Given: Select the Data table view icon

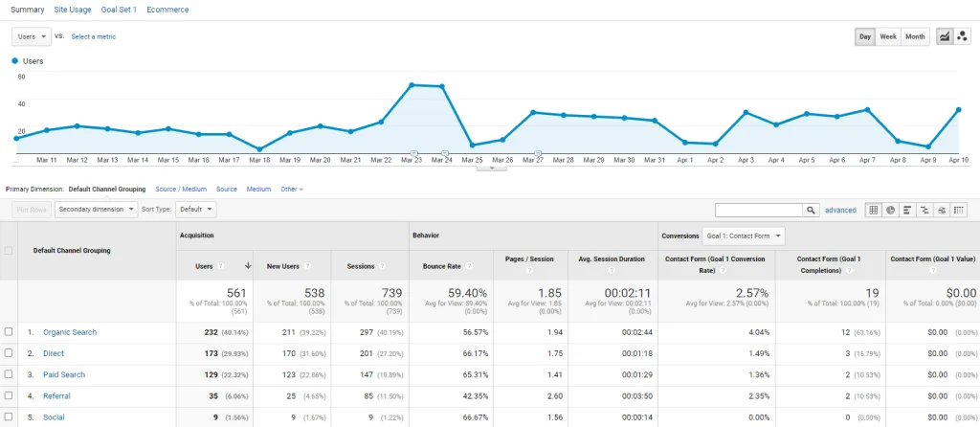Looking at the screenshot, I should pos(873,210).
